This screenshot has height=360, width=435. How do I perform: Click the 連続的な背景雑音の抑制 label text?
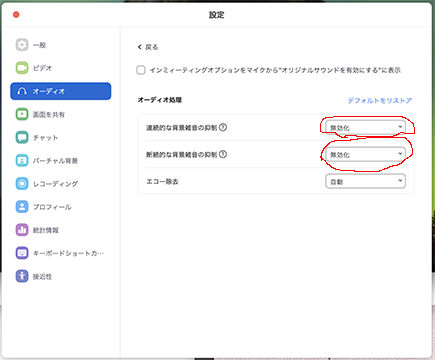tap(182, 128)
